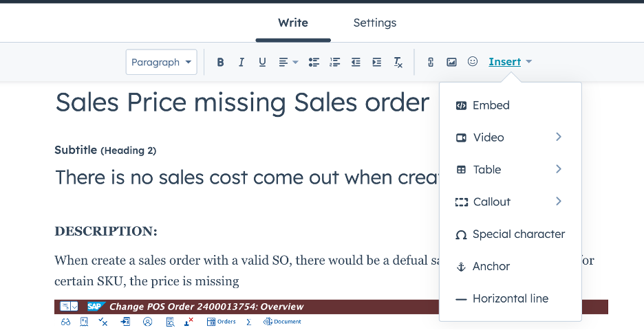Viewport: 644px width, 330px height.
Task: Switch to the Settings tab
Action: [x=374, y=23]
